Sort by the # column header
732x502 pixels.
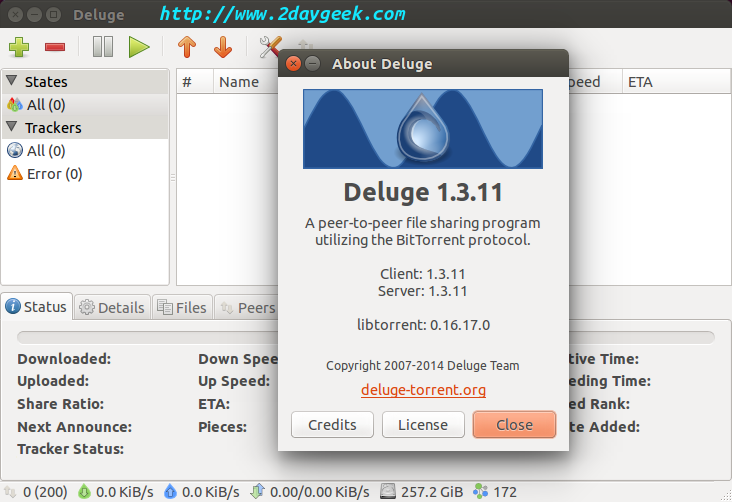[195, 82]
